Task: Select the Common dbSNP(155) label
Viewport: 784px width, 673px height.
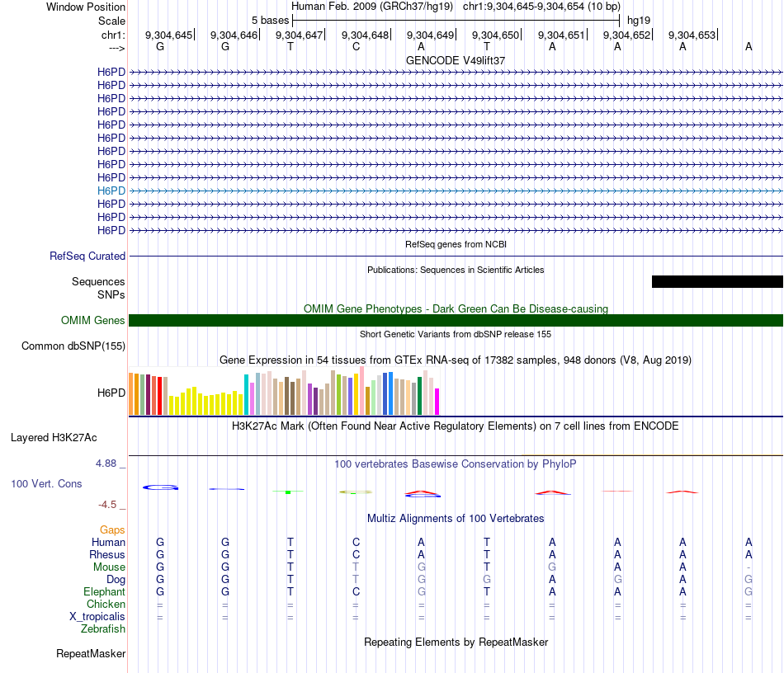Action: click(x=73, y=346)
